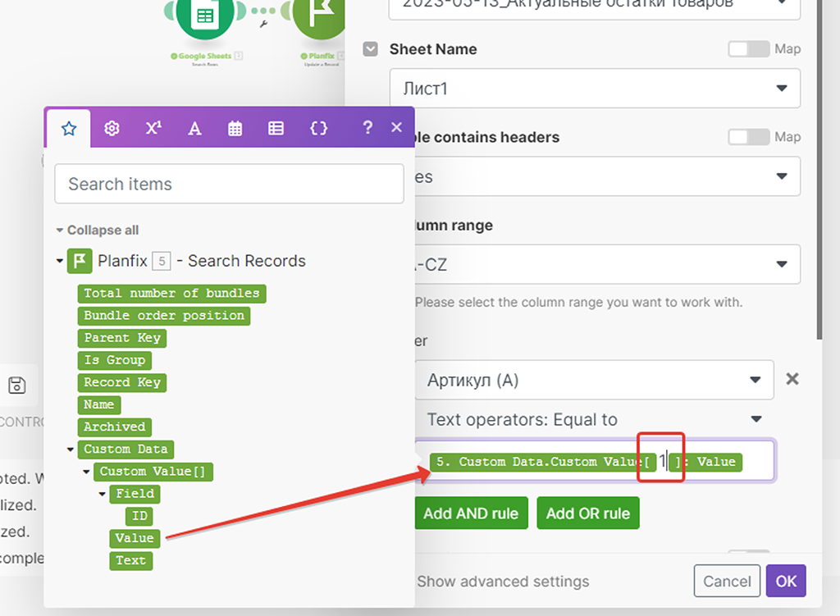840x616 pixels.
Task: Insert the ID variable
Action: click(x=139, y=517)
